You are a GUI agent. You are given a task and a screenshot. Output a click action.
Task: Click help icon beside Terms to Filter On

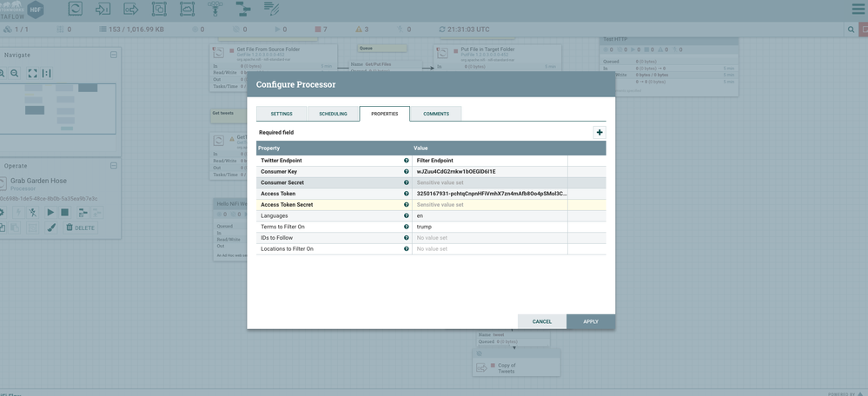tap(406, 227)
